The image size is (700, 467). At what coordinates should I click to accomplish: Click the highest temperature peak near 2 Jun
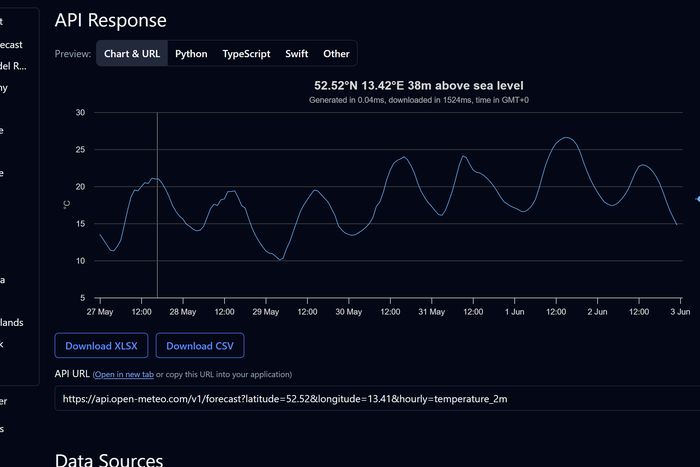coord(566,138)
